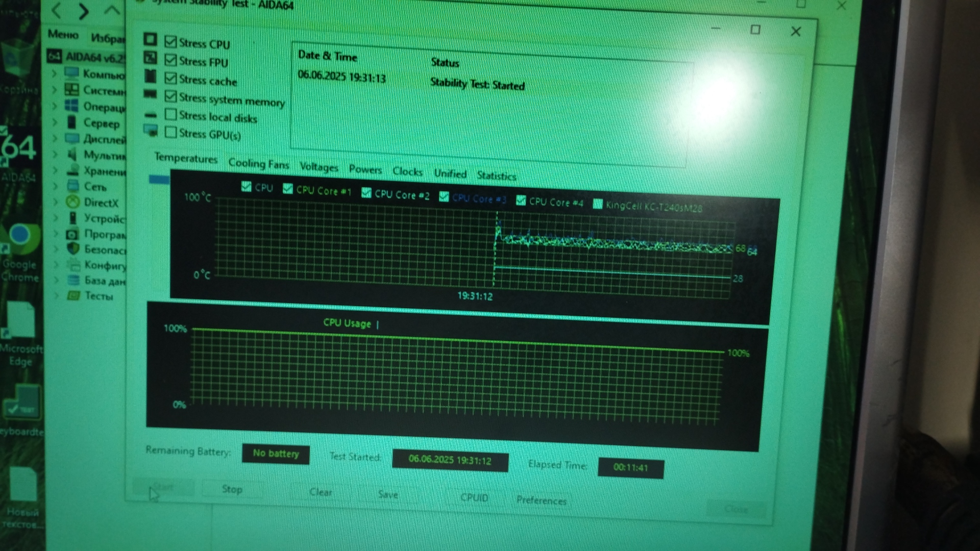The width and height of the screenshot is (980, 551).
Task: Click the Сеть network icon in tree
Action: (x=73, y=186)
